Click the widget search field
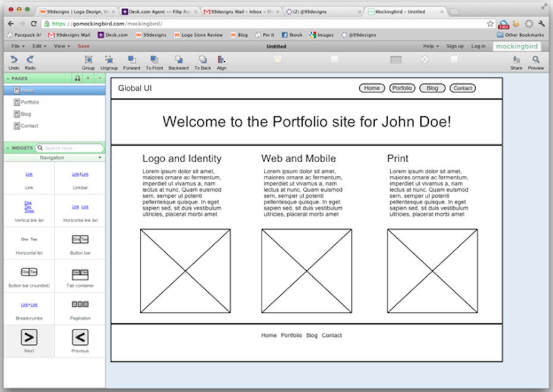The height and width of the screenshot is (392, 553). (x=71, y=148)
